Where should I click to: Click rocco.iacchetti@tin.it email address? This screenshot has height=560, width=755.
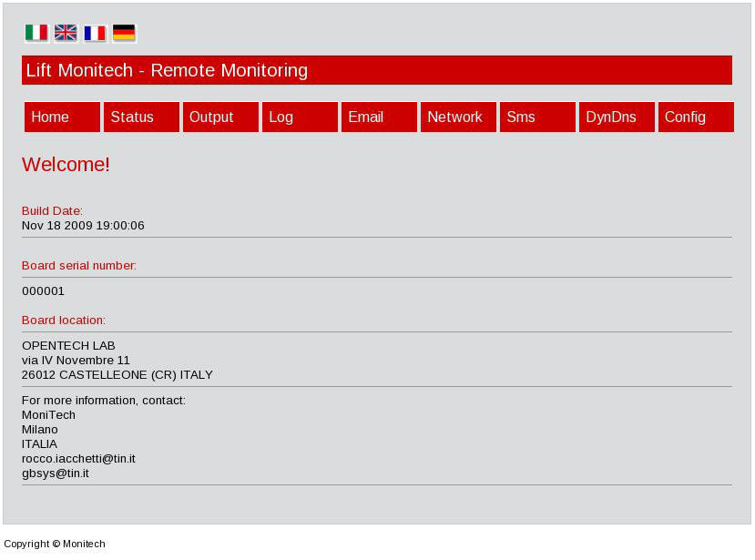point(78,458)
